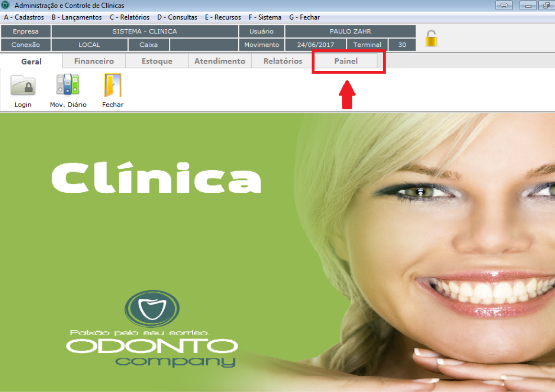Viewport: 555px width, 392px height.
Task: Click the SISTEMA - CLINICA company field
Action: 145,31
